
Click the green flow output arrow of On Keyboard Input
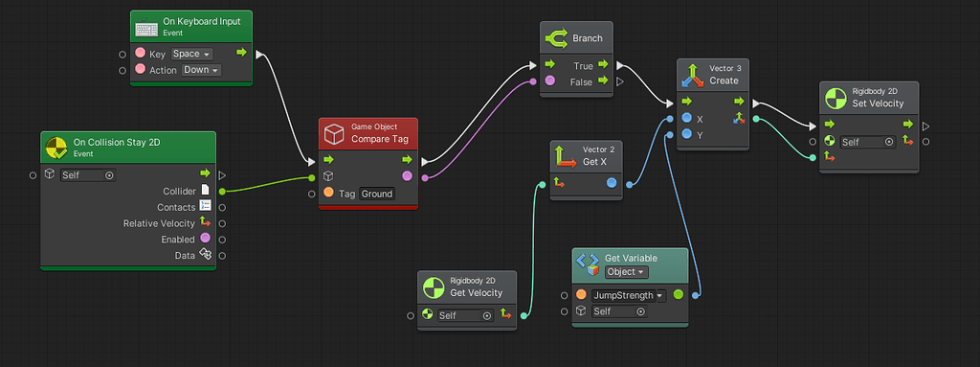(242, 53)
